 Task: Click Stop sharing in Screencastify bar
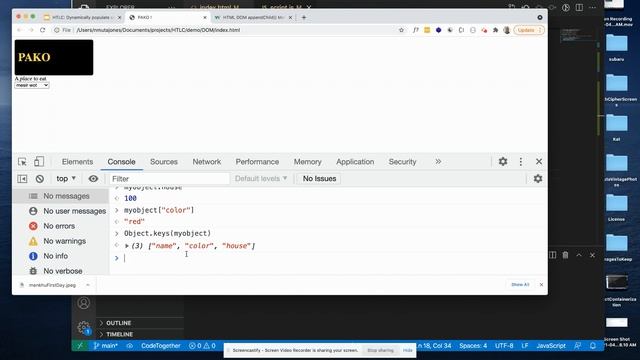coord(380,350)
